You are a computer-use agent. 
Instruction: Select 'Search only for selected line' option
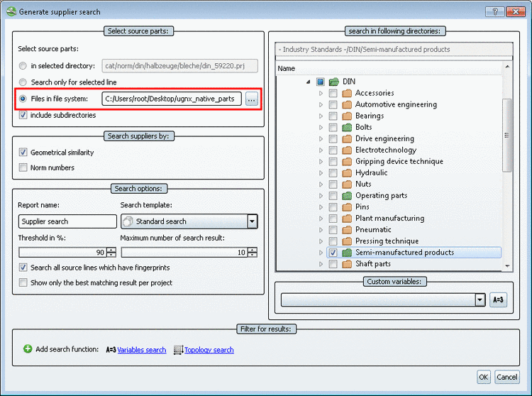23,82
